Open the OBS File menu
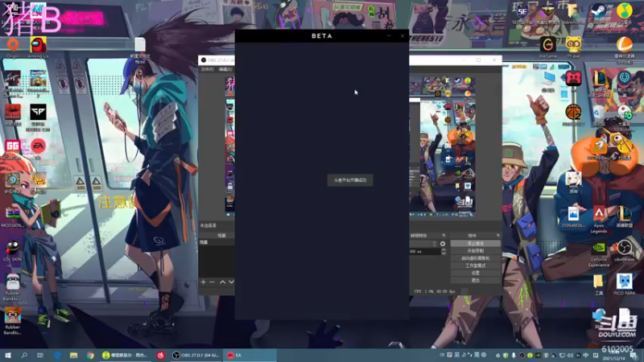This screenshot has height=362, width=644. [207, 69]
